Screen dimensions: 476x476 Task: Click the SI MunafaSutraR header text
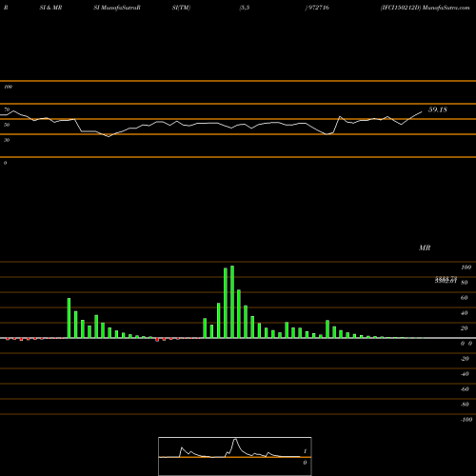[x=117, y=8]
